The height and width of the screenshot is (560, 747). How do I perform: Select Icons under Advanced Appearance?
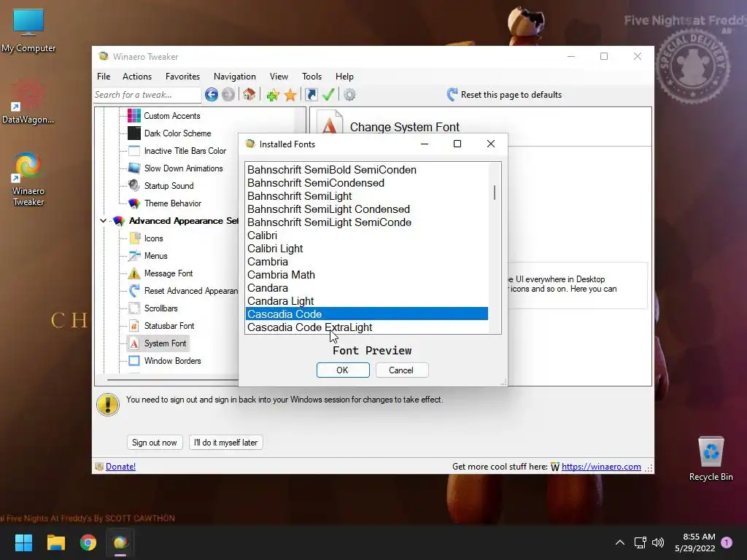click(153, 238)
